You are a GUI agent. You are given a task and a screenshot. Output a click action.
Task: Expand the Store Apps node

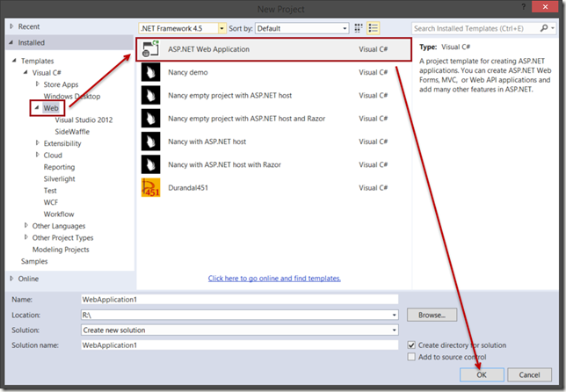point(37,84)
